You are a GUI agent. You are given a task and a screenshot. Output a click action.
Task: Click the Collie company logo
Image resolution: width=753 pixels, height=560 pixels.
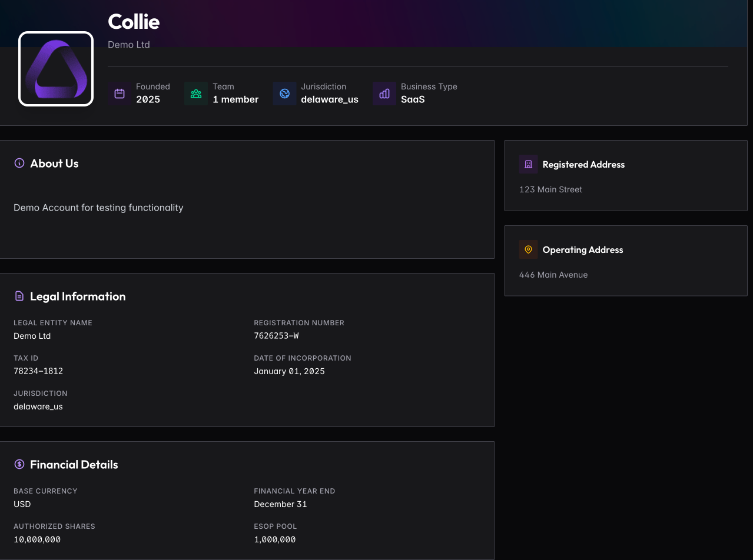[x=55, y=68]
